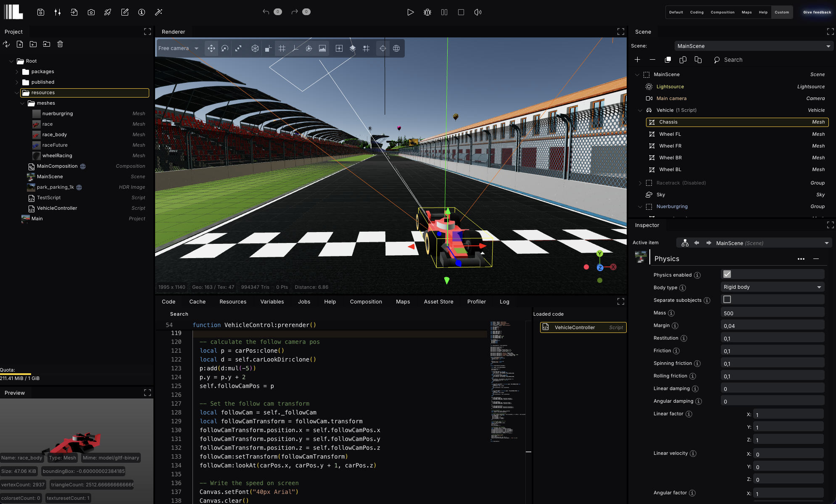
Task: Expand the Nuerburgring group in the Scene tree
Action: click(640, 206)
